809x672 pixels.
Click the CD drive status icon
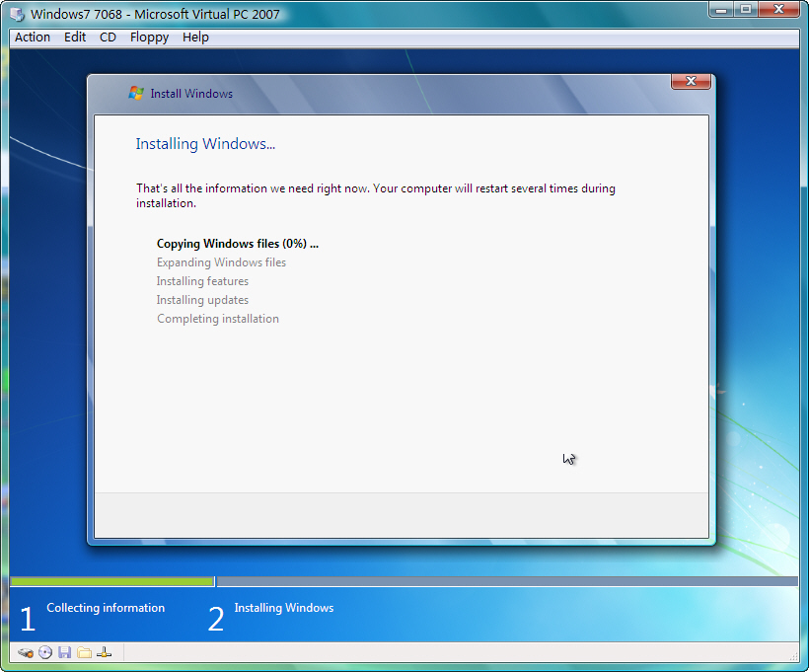pos(45,653)
